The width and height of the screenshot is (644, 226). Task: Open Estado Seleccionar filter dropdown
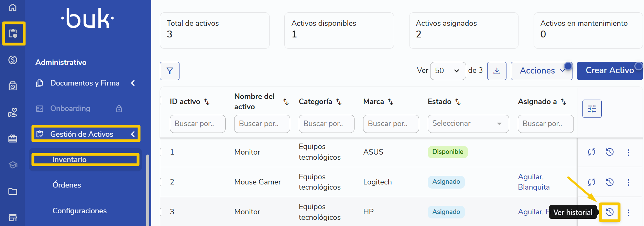468,124
